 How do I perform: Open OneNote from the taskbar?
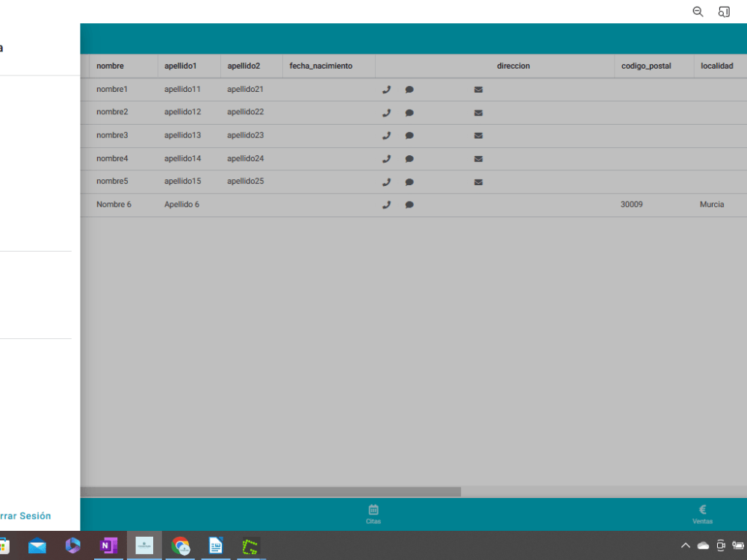point(108,546)
